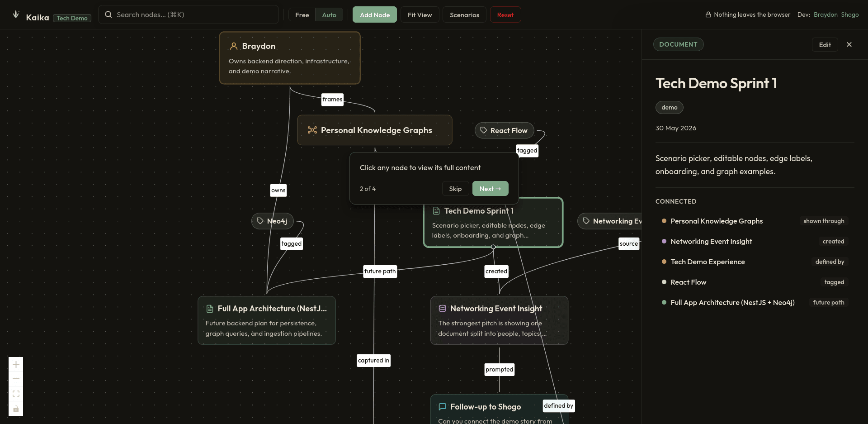Click the date 30 May 2026
The height and width of the screenshot is (424, 868).
pyautogui.click(x=676, y=128)
